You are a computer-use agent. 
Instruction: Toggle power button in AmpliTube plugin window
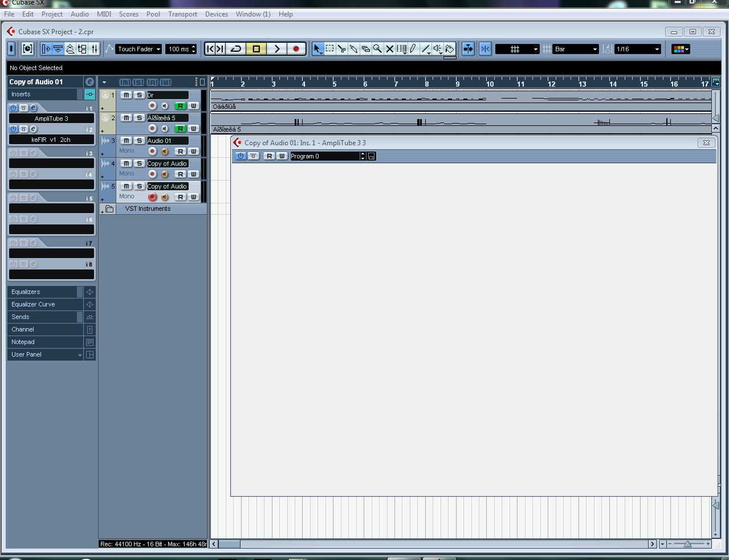click(241, 156)
